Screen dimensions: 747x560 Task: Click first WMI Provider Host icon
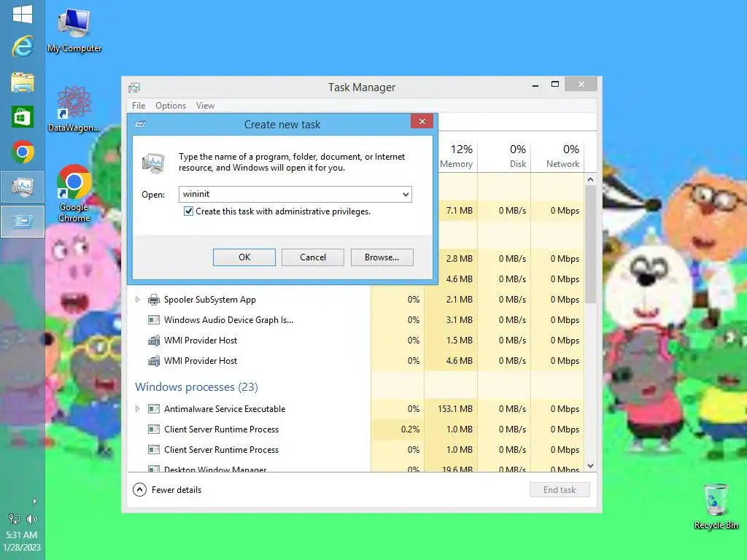153,341
